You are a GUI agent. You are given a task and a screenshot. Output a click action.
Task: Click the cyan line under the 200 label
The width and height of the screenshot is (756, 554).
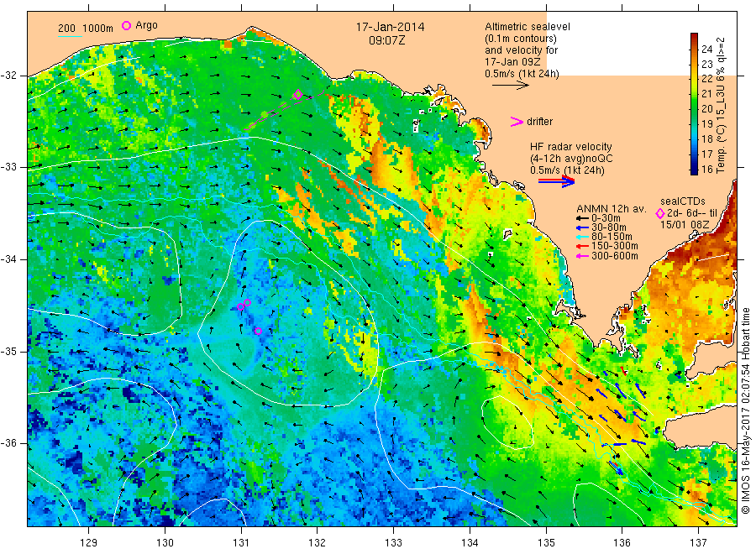70,35
